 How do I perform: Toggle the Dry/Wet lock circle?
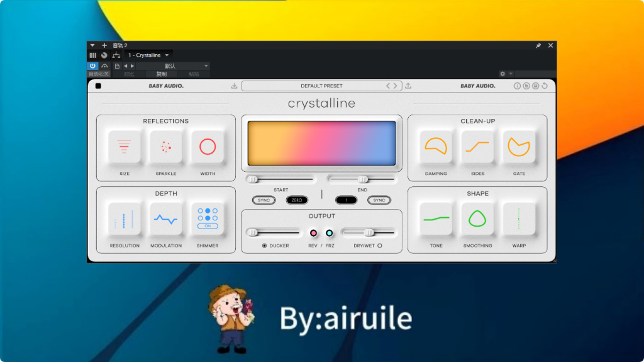pyautogui.click(x=380, y=246)
